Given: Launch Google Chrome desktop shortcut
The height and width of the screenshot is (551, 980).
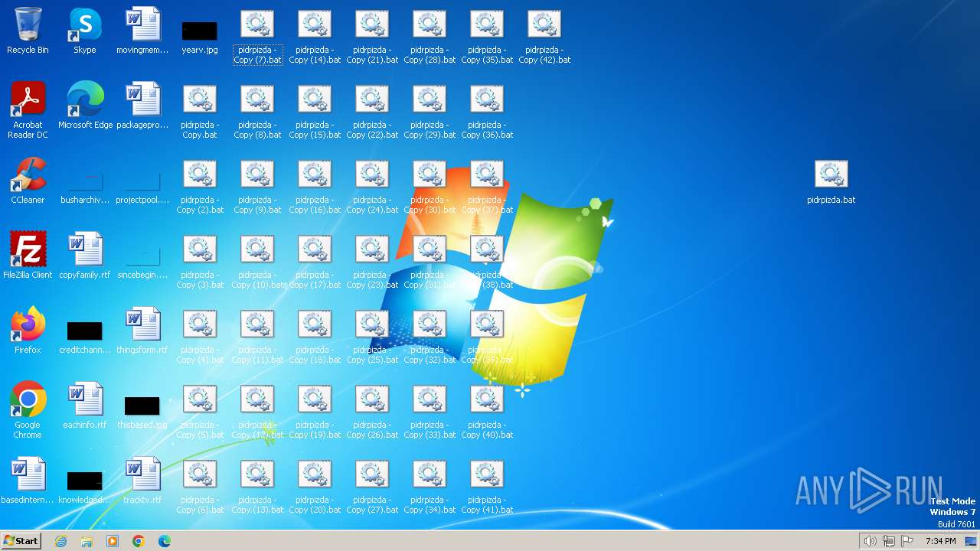Looking at the screenshot, I should (28, 410).
